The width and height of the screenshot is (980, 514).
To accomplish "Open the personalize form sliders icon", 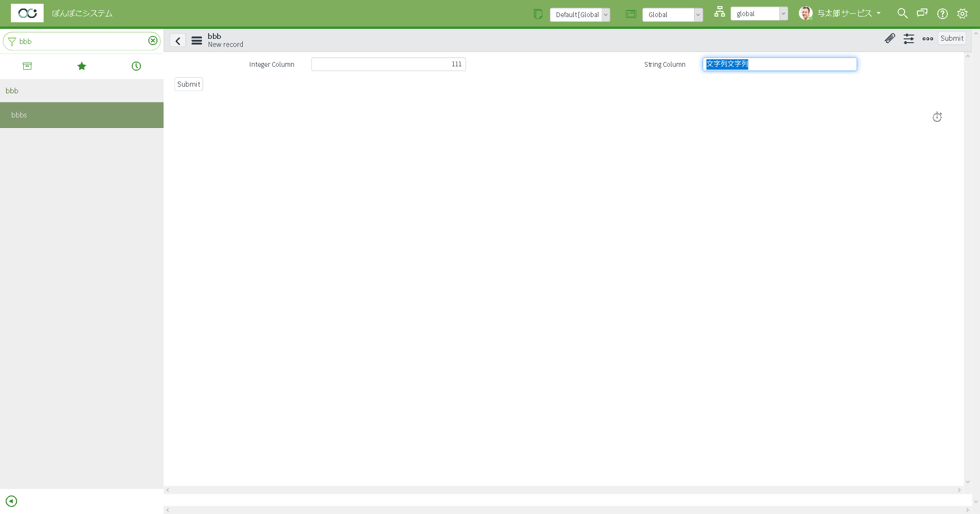I will (909, 39).
